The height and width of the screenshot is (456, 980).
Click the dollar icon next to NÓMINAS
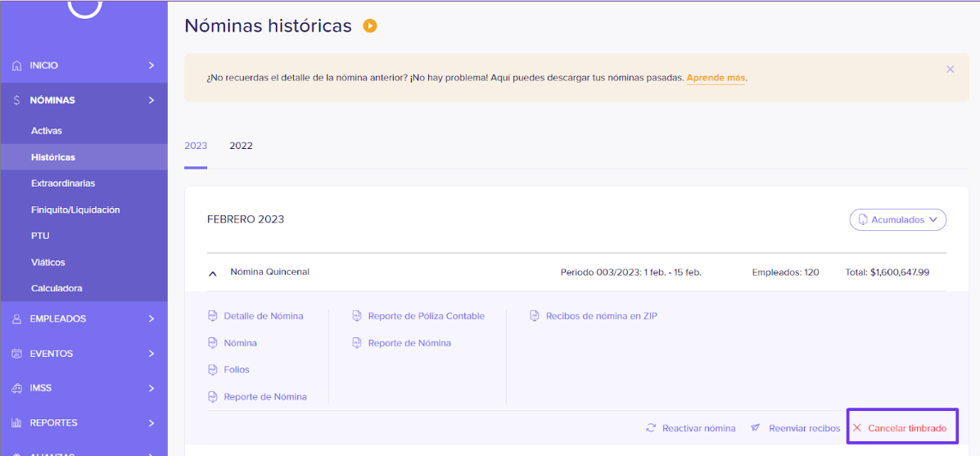17,100
